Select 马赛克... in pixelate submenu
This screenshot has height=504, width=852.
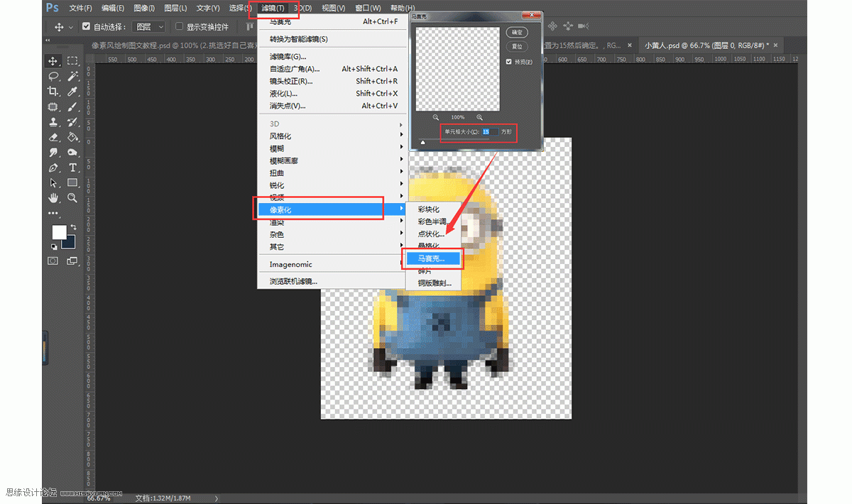click(433, 259)
